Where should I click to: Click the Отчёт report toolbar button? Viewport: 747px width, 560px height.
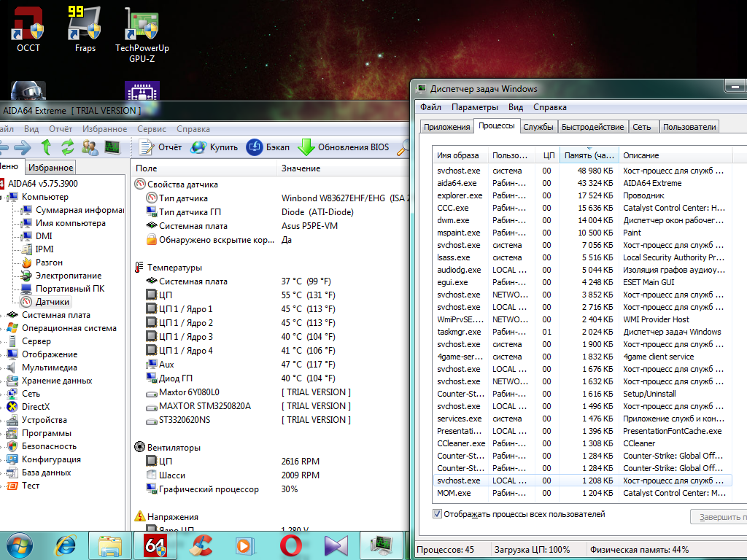pyautogui.click(x=160, y=147)
